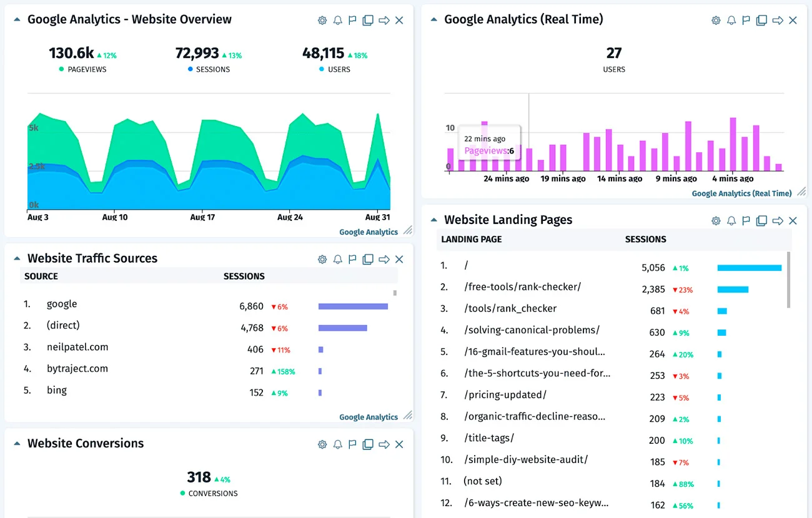The height and width of the screenshot is (518, 812).
Task: Click SOURCE column header in Traffic Sources
Action: coord(41,276)
